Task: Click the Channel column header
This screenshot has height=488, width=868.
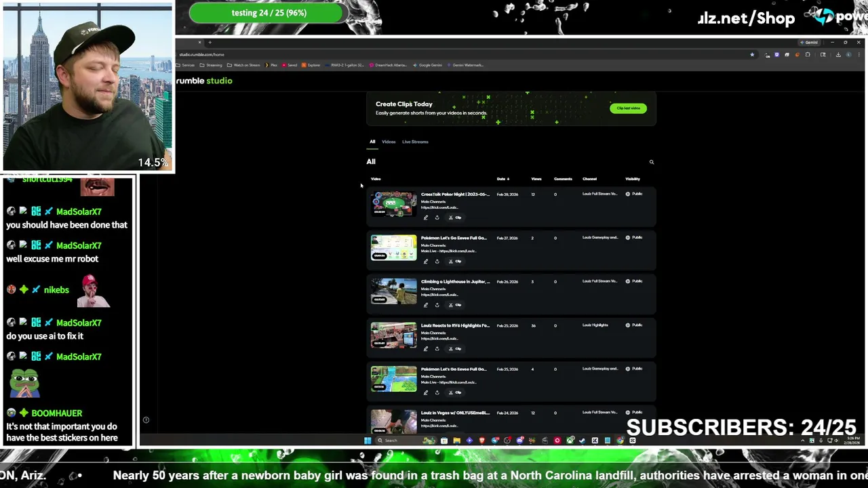Action: click(x=589, y=179)
